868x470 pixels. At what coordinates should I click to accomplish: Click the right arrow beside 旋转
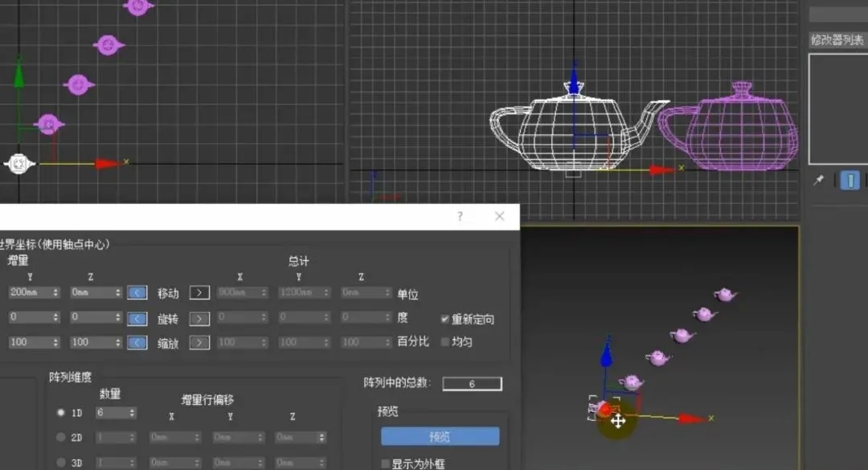pos(199,318)
